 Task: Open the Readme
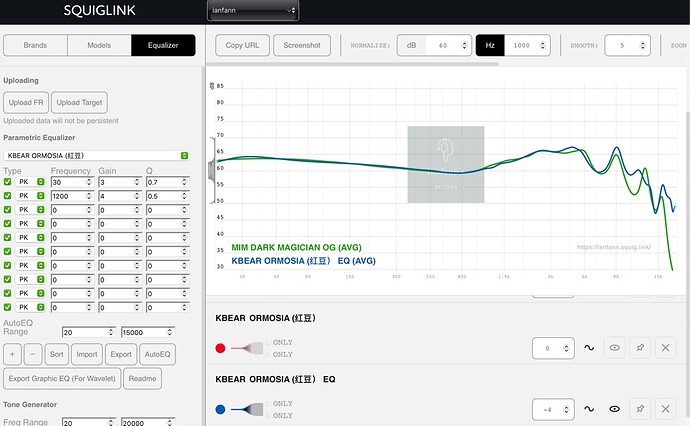(x=142, y=378)
